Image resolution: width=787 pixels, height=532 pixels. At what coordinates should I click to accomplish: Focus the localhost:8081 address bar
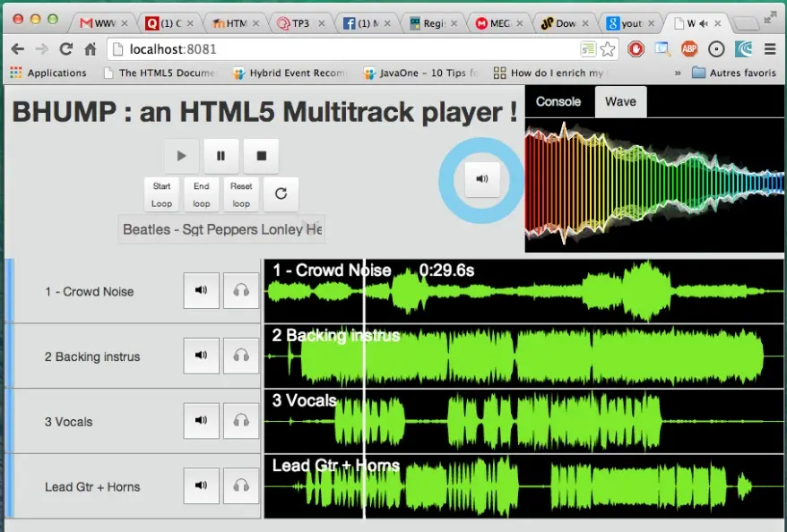346,49
